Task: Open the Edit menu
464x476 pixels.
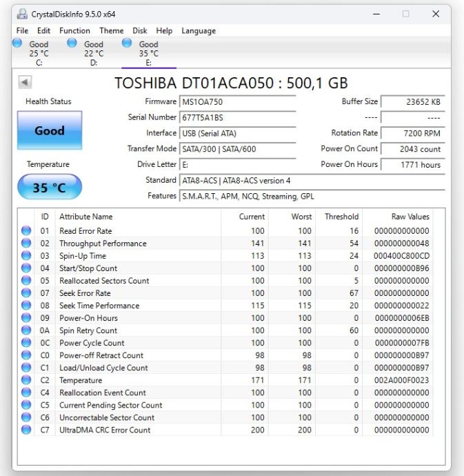Action: pyautogui.click(x=43, y=30)
